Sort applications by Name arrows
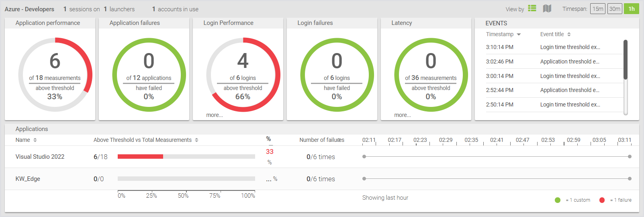The height and width of the screenshot is (217, 644). pyautogui.click(x=35, y=140)
